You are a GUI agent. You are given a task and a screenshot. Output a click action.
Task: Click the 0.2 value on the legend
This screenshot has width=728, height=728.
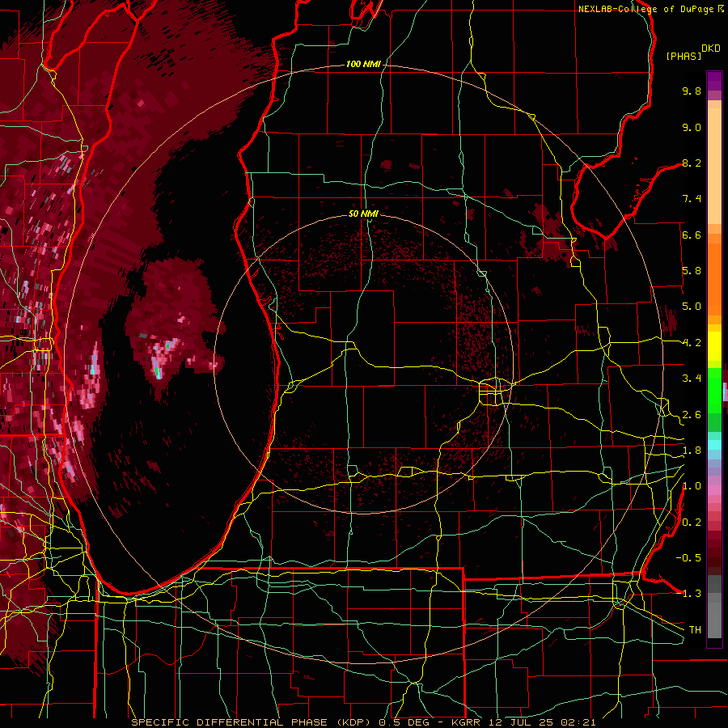point(692,523)
